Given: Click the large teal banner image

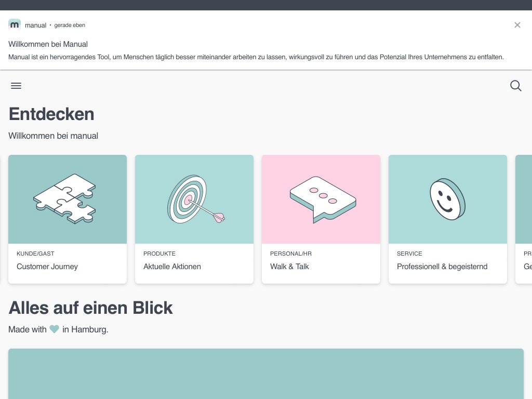Looking at the screenshot, I should tap(266, 373).
